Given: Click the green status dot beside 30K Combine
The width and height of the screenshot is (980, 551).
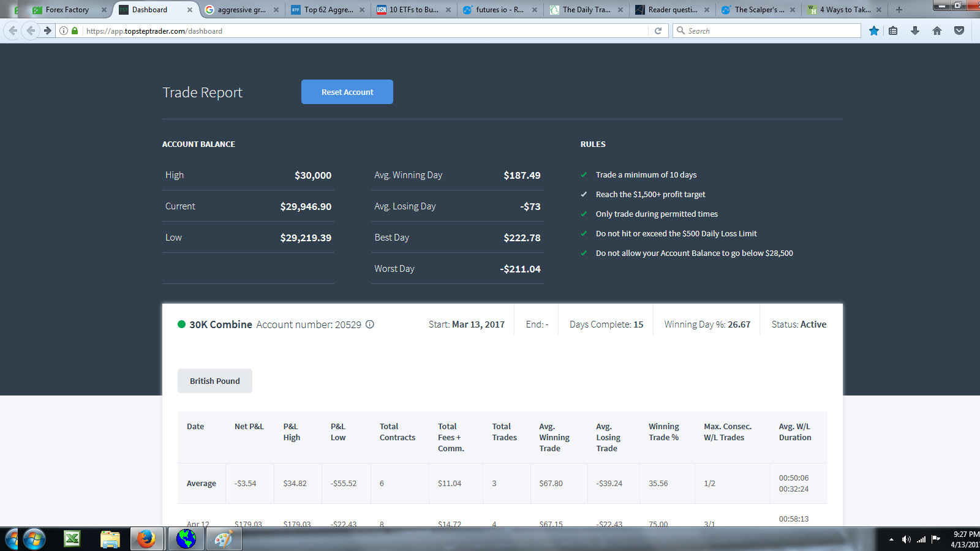Looking at the screenshot, I should click(181, 324).
